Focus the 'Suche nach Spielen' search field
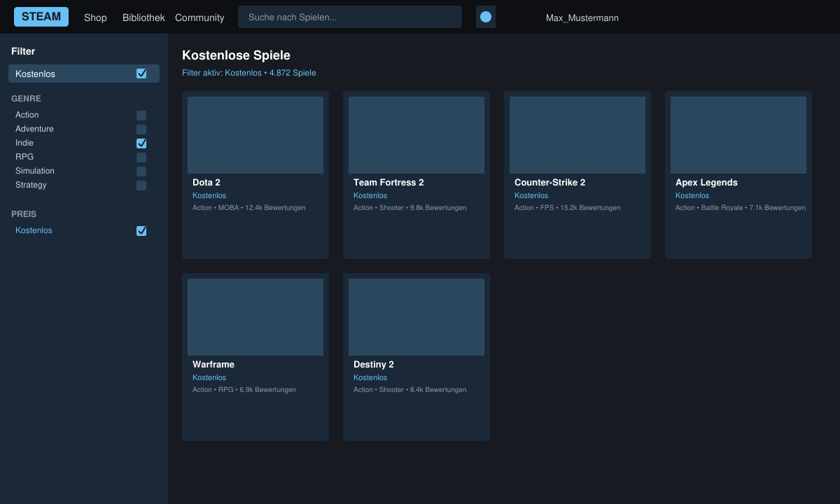 tap(350, 17)
